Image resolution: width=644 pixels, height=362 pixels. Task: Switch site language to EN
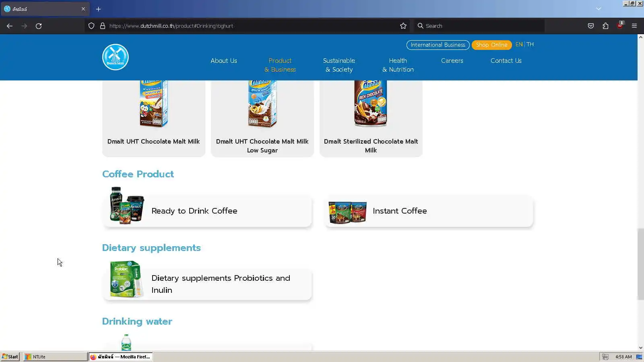click(519, 44)
